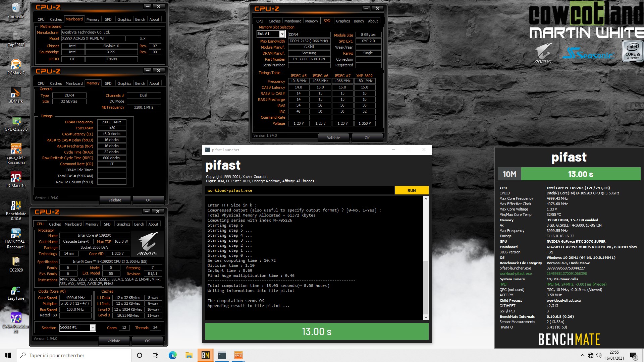Open the network globe tray icon
The height and width of the screenshot is (362, 644).
(x=591, y=355)
